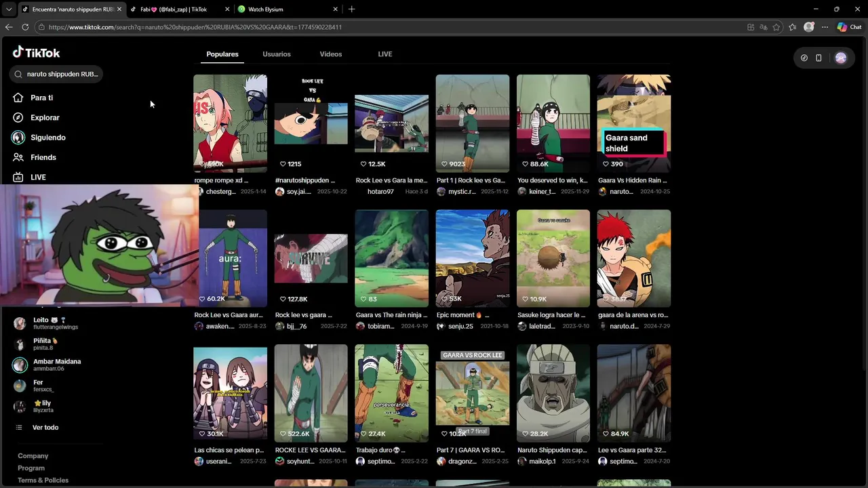This screenshot has width=868, height=488.
Task: Click the TikTok logo to go home
Action: coord(37,52)
